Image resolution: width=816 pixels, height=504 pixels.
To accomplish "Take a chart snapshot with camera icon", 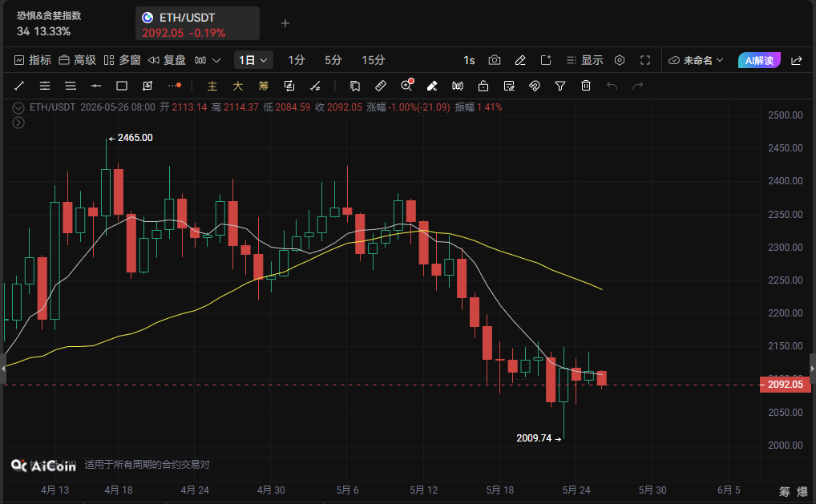I will 495,60.
